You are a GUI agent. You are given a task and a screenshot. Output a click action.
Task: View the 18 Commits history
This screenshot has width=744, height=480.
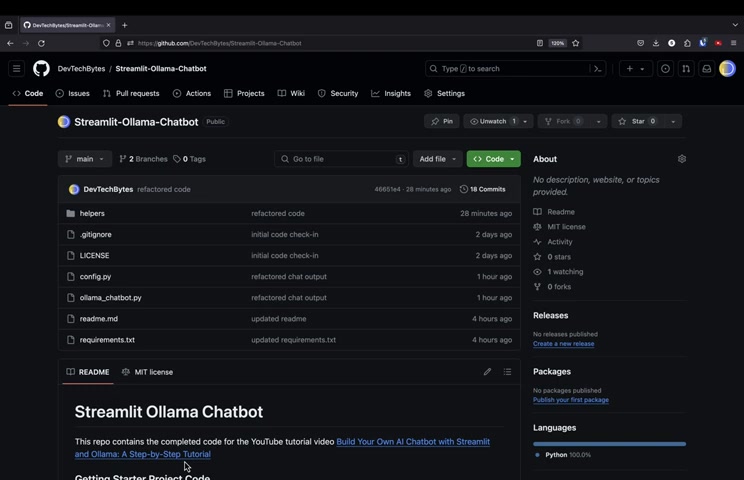pos(483,189)
